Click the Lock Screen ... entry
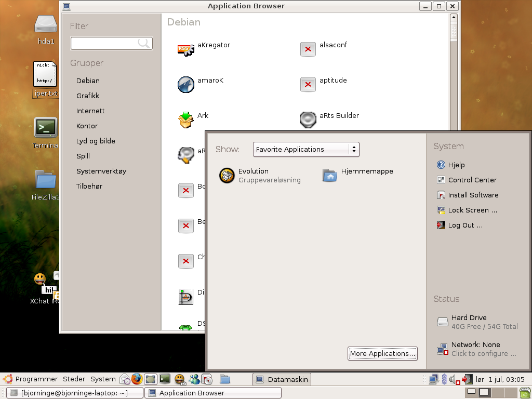 pyautogui.click(x=473, y=210)
